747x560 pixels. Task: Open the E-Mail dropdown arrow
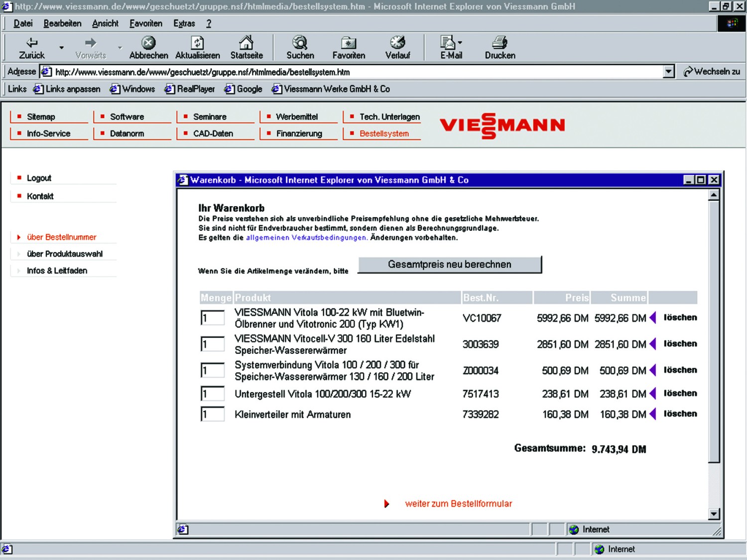(x=460, y=43)
